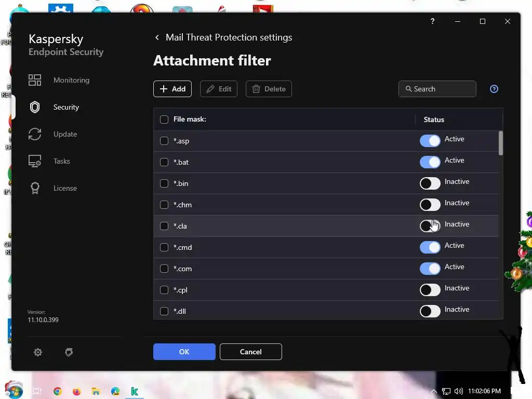Open Tasks in the sidebar
The width and height of the screenshot is (532, 399).
[x=62, y=161]
